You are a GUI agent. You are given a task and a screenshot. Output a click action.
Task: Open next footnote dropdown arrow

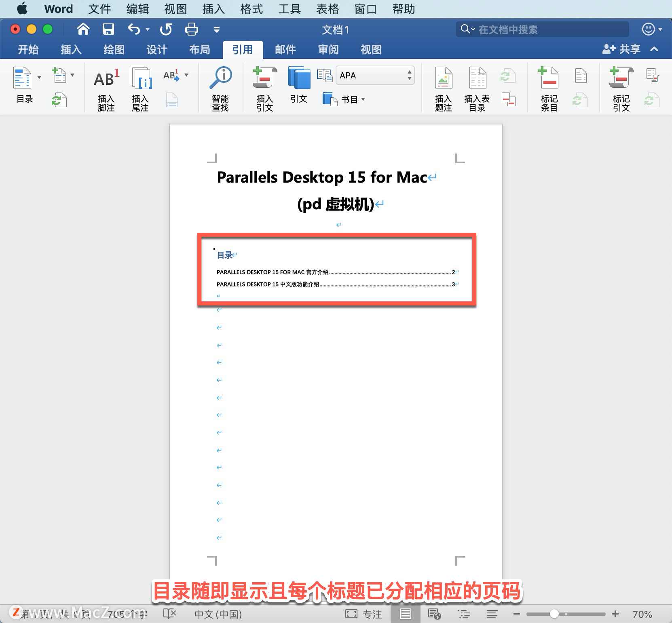(x=186, y=75)
